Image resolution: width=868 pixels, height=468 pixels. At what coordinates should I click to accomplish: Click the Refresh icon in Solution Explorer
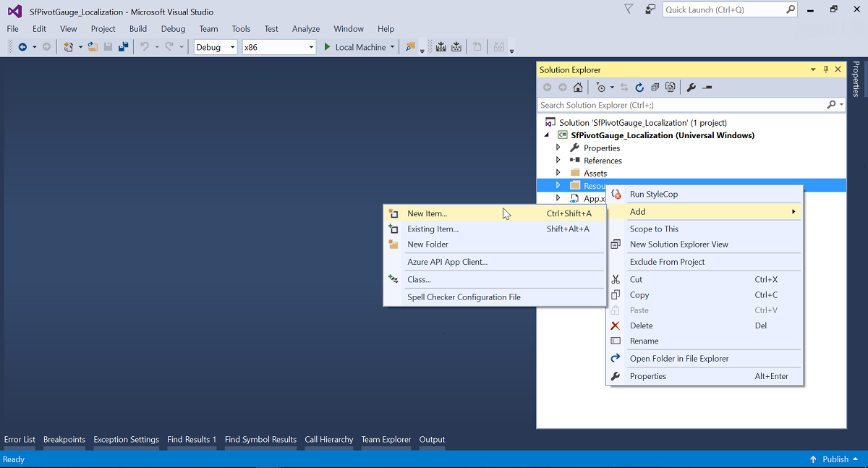[639, 88]
